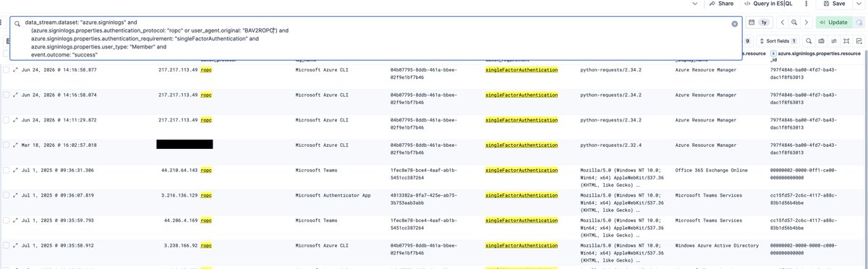Click IP address 44.206.4.169
The image size is (868, 269).
[x=181, y=220]
